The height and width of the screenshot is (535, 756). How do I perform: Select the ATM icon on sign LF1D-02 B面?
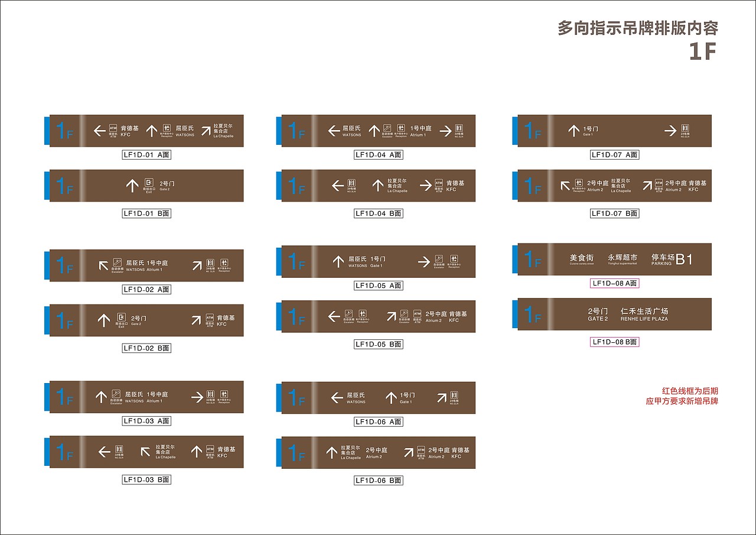coord(210,317)
